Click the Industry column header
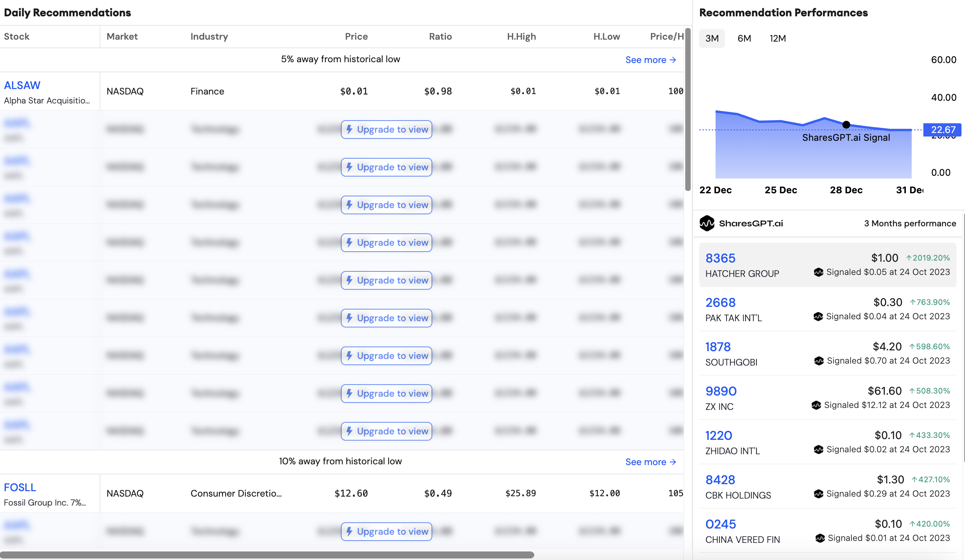The image size is (965, 560). pos(209,37)
